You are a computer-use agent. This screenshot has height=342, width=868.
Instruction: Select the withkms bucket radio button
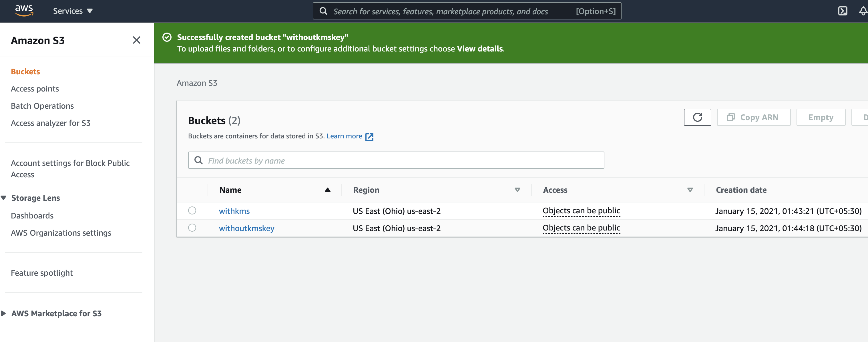click(192, 210)
